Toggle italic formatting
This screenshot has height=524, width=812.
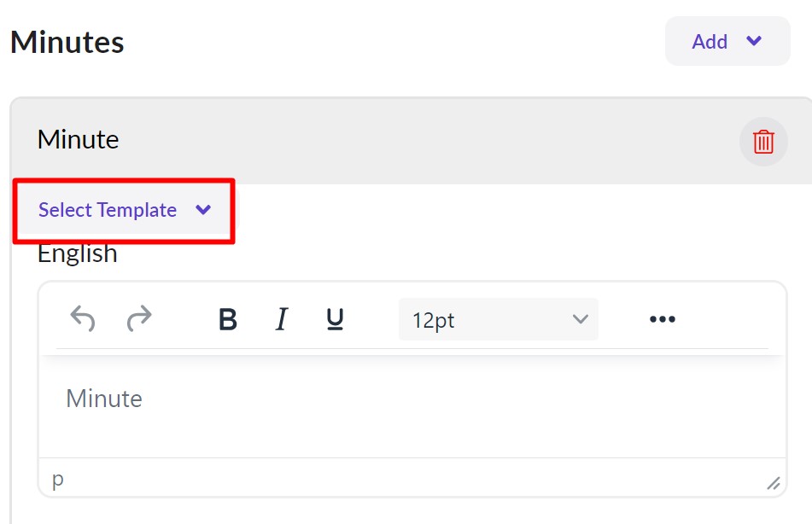pos(281,319)
